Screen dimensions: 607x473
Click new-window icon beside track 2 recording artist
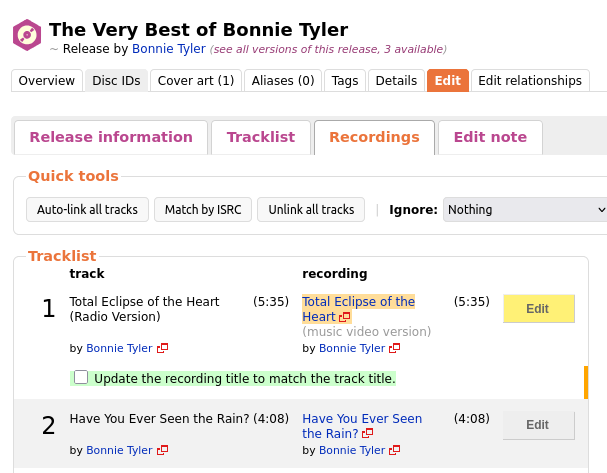pos(394,450)
